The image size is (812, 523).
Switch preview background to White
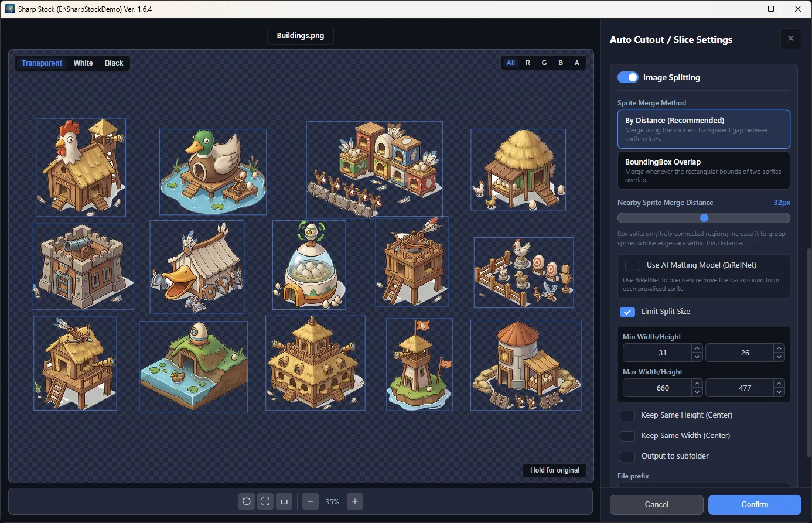pos(83,63)
